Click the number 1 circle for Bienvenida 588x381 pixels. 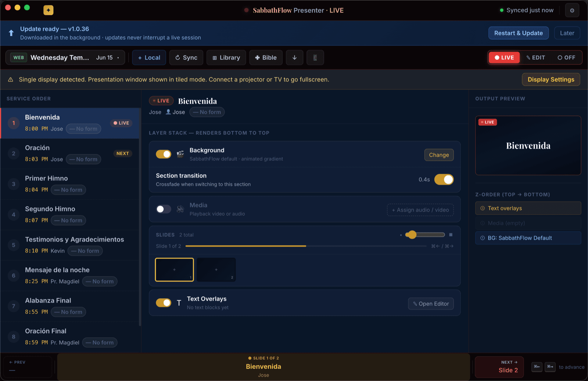pos(14,123)
